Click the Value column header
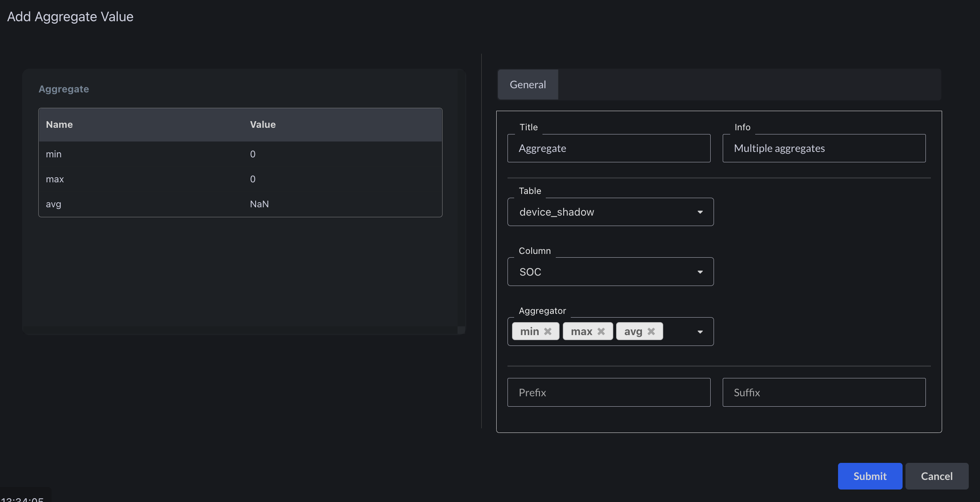This screenshot has height=502, width=980. [x=263, y=124]
